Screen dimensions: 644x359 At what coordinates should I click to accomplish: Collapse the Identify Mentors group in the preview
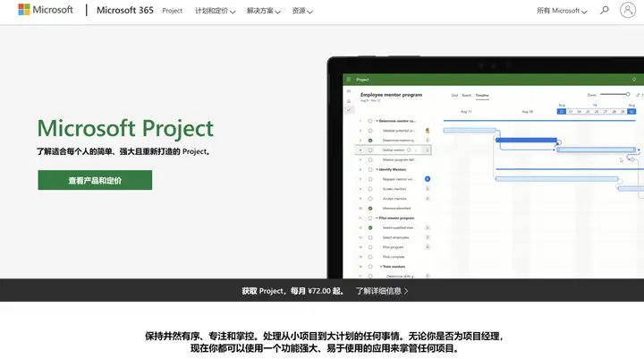click(377, 169)
